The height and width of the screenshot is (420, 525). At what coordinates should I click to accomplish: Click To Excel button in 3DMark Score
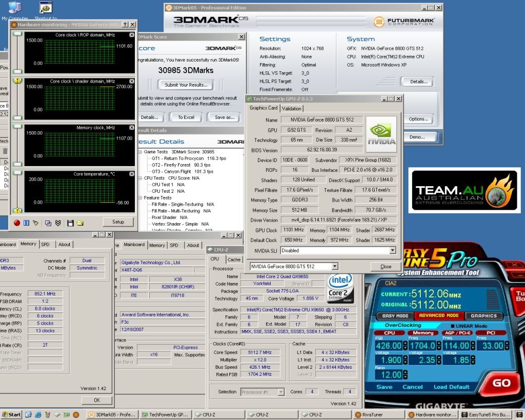pos(186,117)
